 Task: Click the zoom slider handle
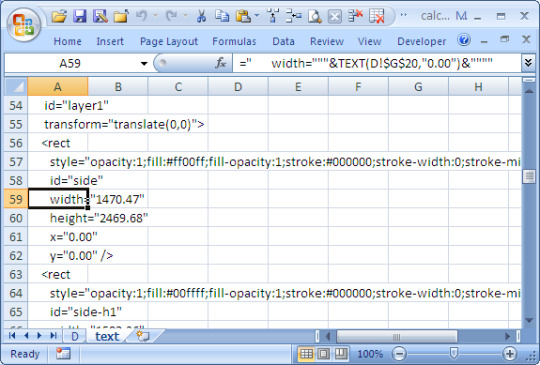coord(454,353)
